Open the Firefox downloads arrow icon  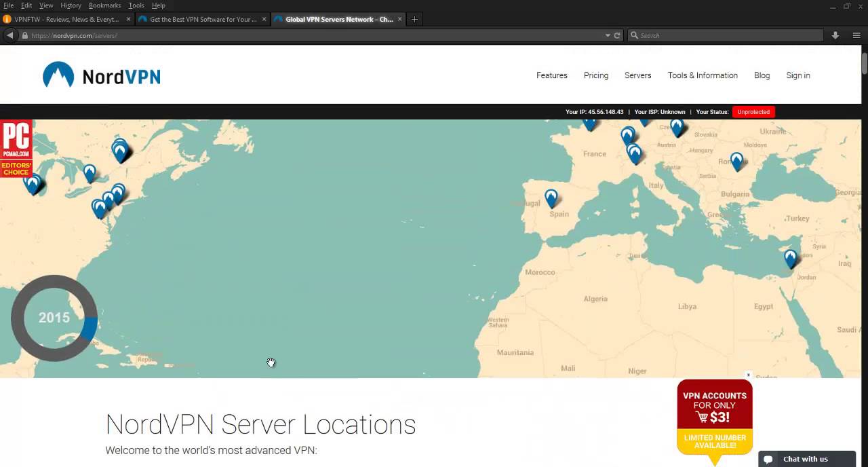pyautogui.click(x=835, y=35)
